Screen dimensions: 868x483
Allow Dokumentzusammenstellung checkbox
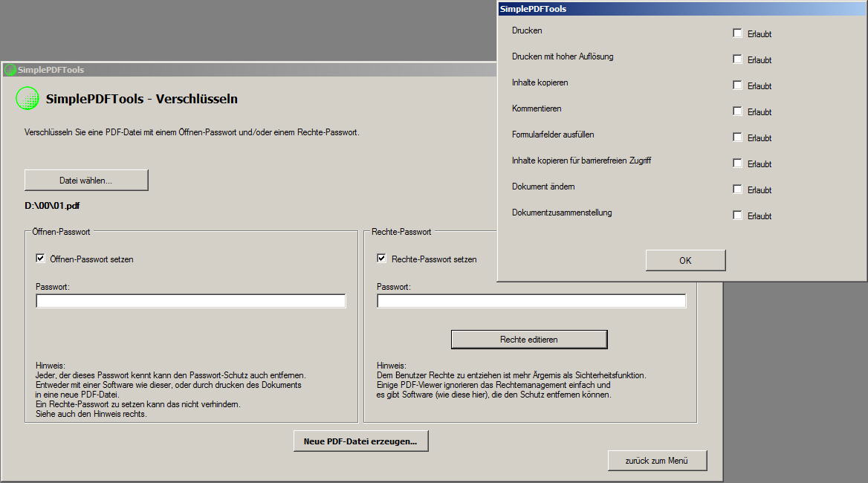(737, 215)
